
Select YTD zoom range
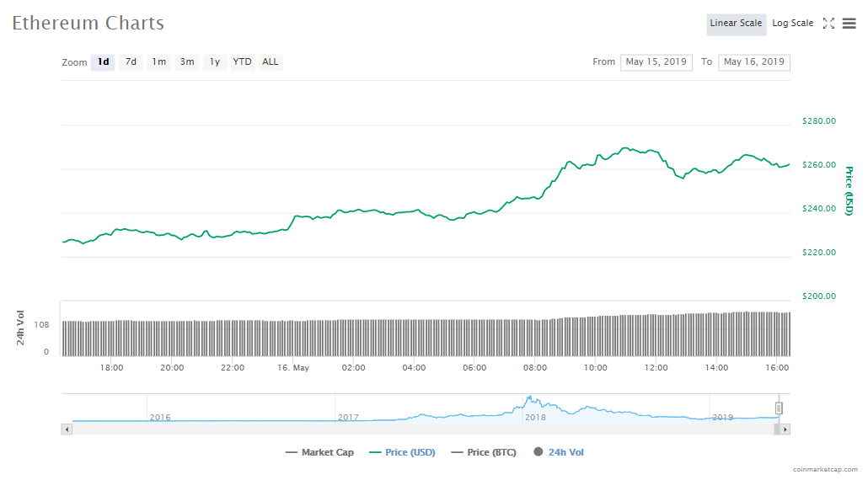[242, 61]
